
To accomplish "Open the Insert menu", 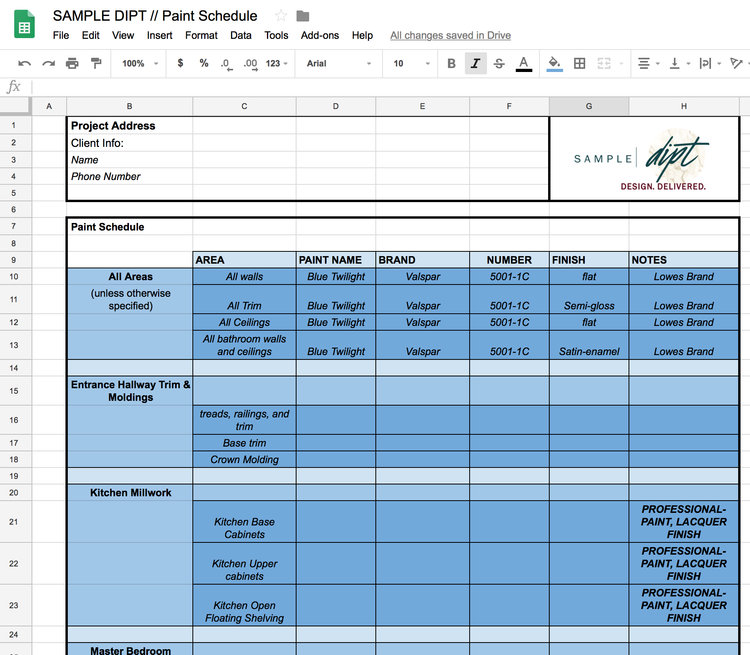I will [x=159, y=35].
